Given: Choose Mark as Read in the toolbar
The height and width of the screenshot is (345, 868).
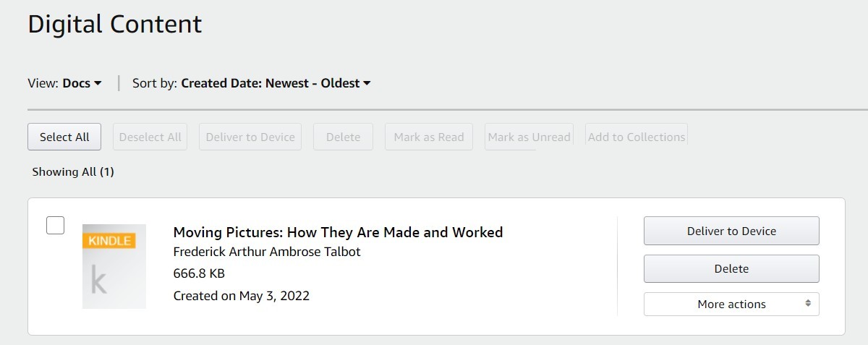Looking at the screenshot, I should (x=429, y=137).
